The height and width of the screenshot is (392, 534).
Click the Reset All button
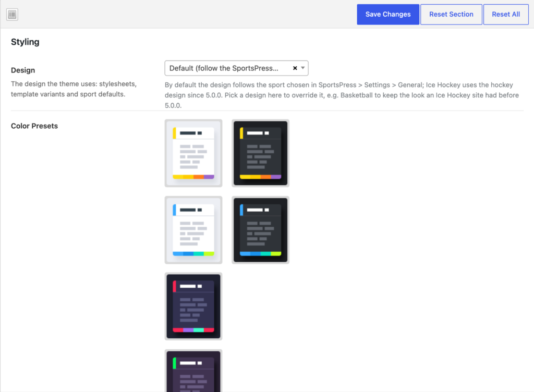pos(506,14)
